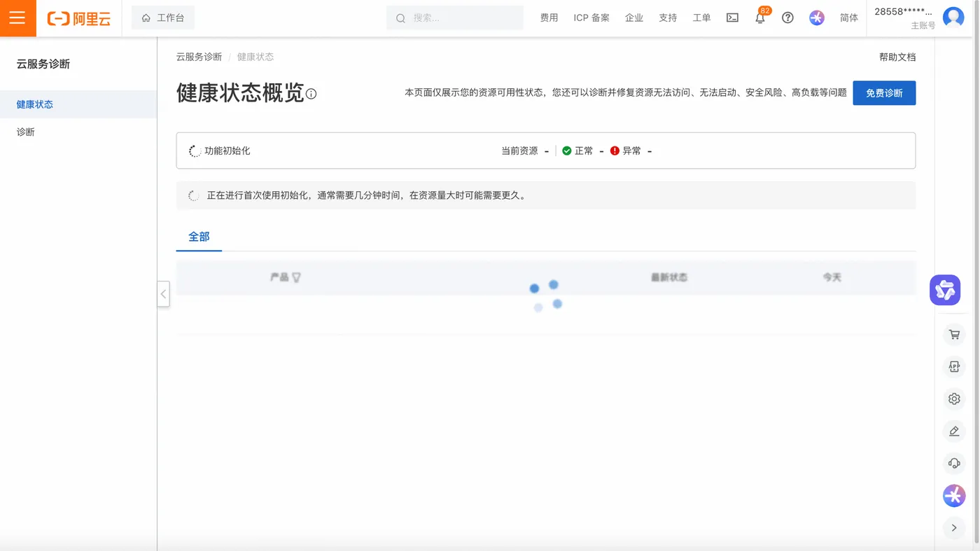The width and height of the screenshot is (980, 551).
Task: Open the 支持 menu
Action: click(668, 18)
